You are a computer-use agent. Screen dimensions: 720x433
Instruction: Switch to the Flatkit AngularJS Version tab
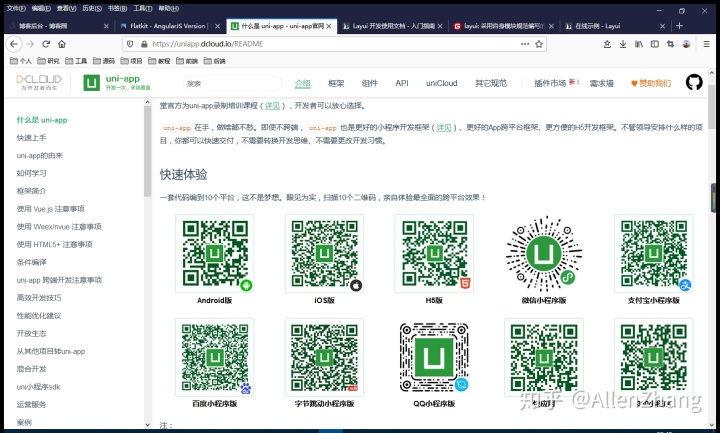click(x=169, y=26)
